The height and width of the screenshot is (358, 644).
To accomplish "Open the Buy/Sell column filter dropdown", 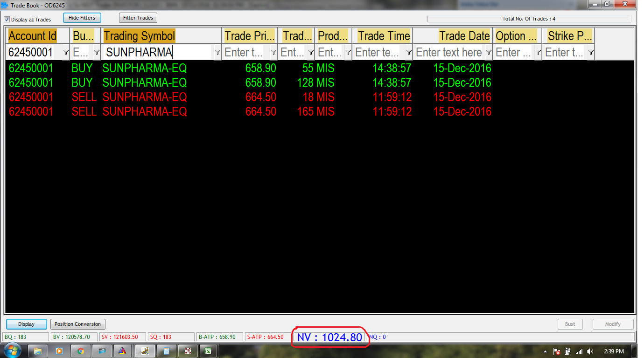I will point(97,52).
